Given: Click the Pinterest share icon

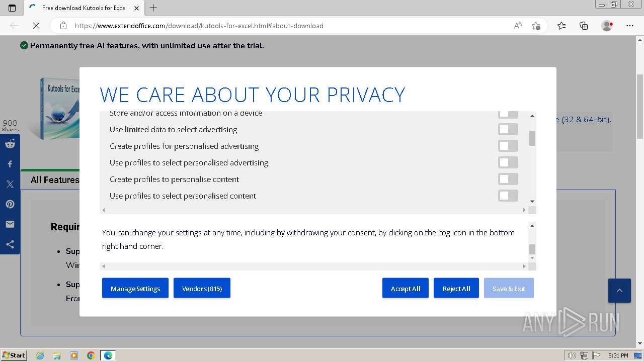Looking at the screenshot, I should tap(10, 204).
